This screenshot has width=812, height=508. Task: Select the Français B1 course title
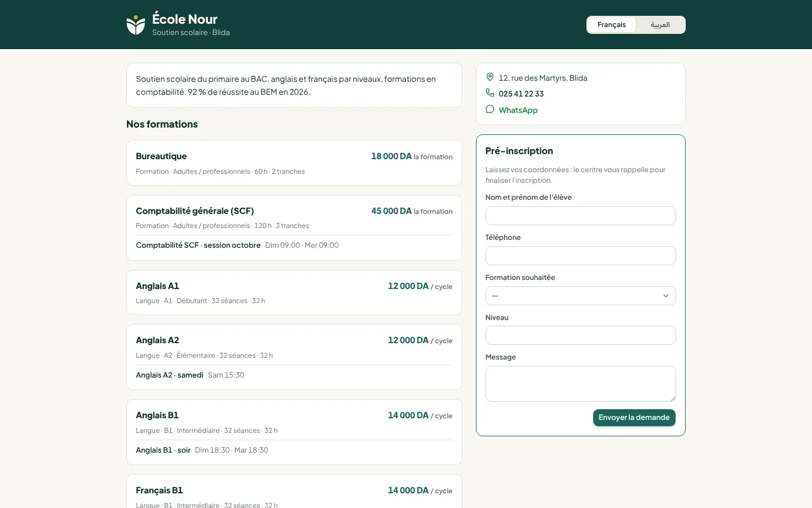159,491
